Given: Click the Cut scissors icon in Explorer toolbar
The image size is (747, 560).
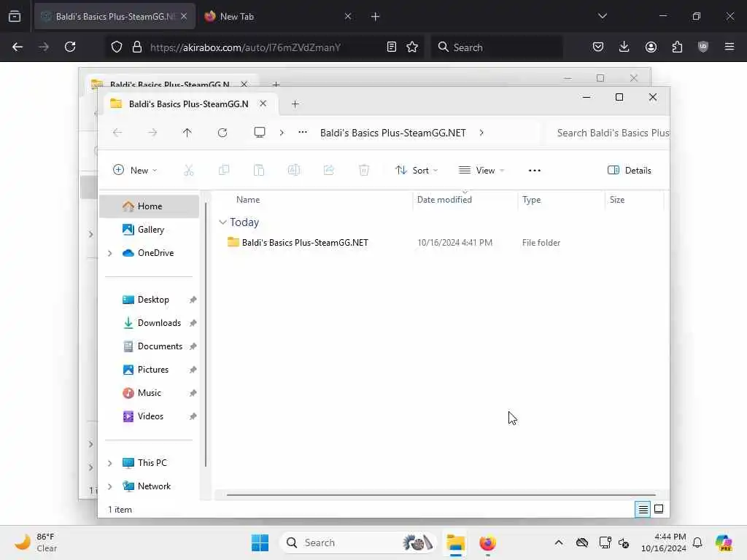Looking at the screenshot, I should 189,170.
